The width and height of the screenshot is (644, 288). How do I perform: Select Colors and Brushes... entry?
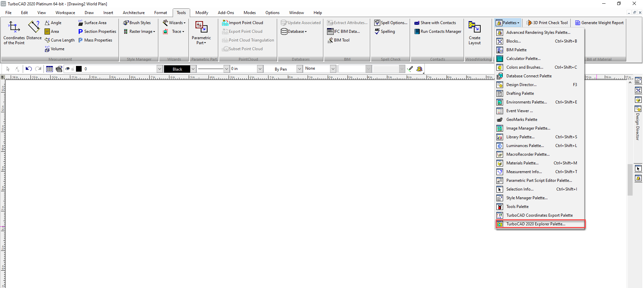point(540,67)
